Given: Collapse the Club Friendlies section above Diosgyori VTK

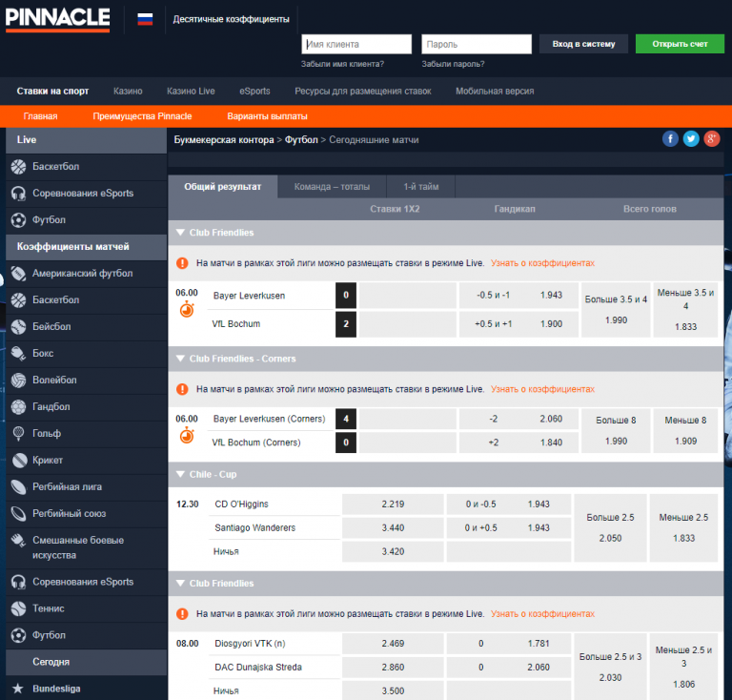Looking at the screenshot, I should (x=181, y=583).
